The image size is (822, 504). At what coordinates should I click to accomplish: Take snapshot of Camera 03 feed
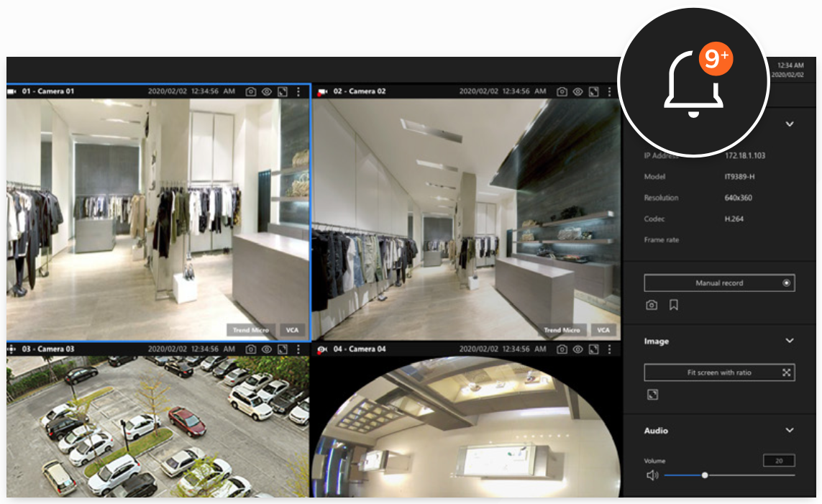[251, 349]
